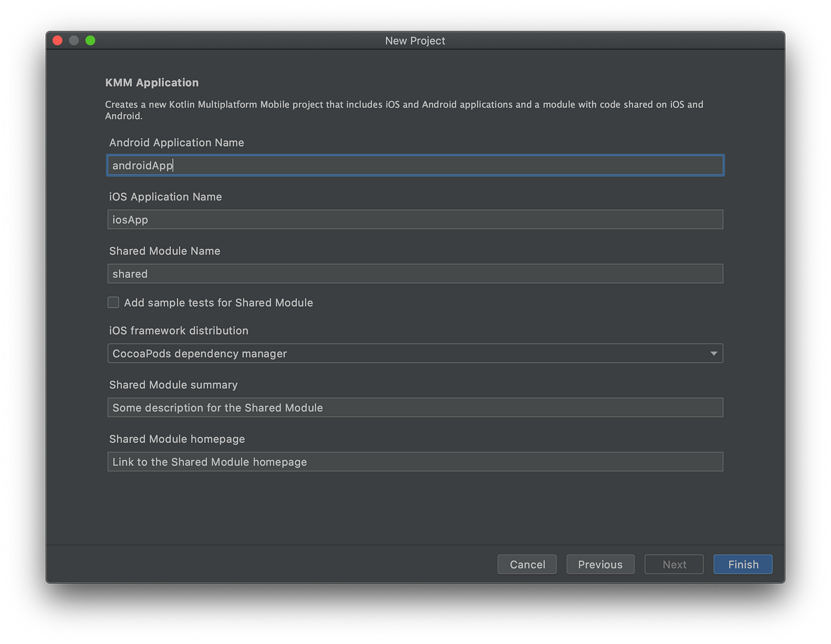The image size is (831, 644).
Task: Click the disabled Next button
Action: tap(674, 564)
